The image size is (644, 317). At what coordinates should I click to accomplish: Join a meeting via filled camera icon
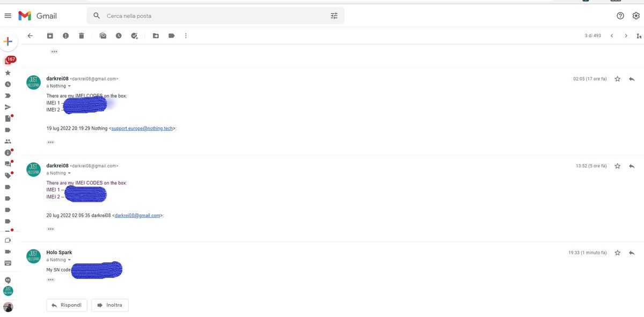click(x=8, y=252)
